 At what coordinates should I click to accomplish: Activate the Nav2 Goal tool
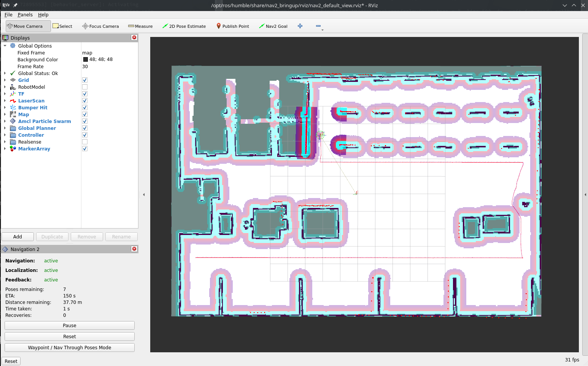pyautogui.click(x=273, y=26)
